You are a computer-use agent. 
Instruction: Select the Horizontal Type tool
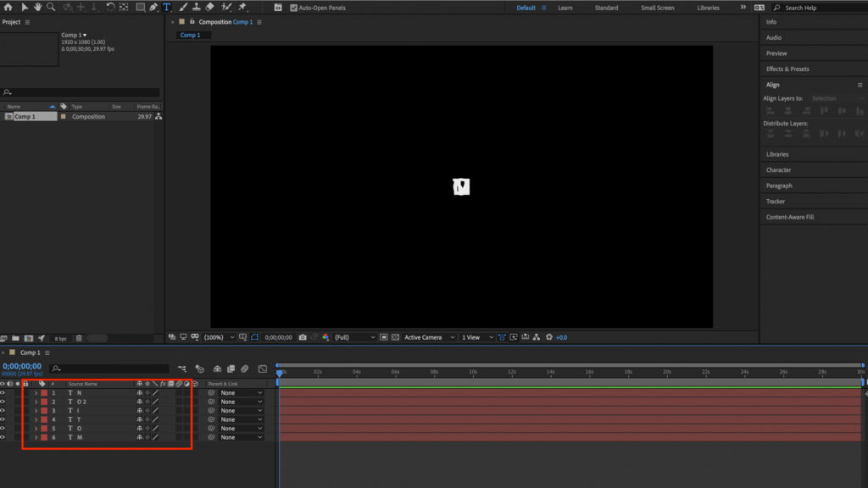[x=166, y=7]
